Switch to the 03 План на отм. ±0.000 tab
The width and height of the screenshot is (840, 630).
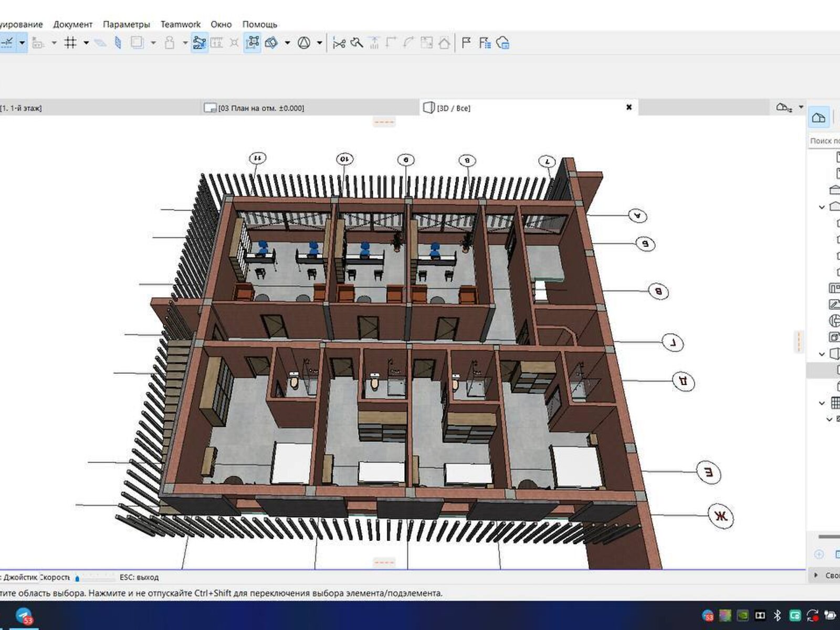click(260, 108)
